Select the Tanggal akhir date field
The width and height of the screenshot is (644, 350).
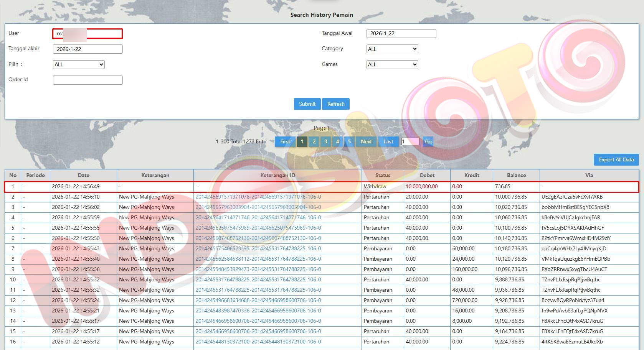[88, 49]
